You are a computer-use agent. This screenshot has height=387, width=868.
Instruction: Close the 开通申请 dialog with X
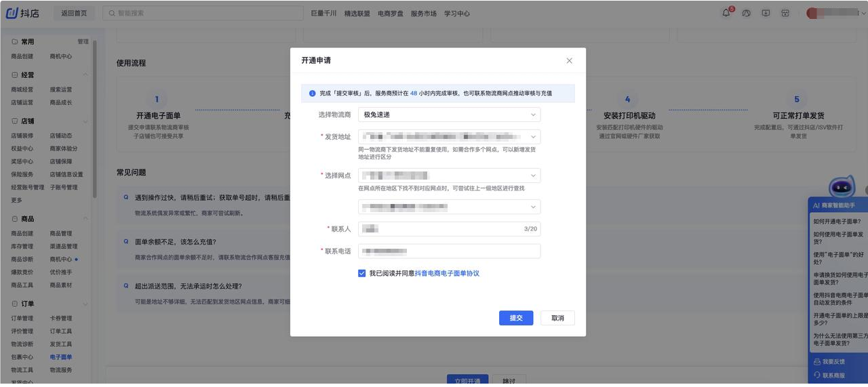pyautogui.click(x=569, y=61)
